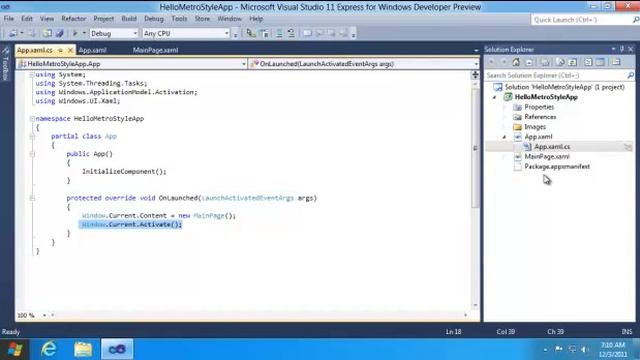Click the last Solution Explorer toolbar icon
The height and width of the screenshot is (360, 640).
coord(616,62)
